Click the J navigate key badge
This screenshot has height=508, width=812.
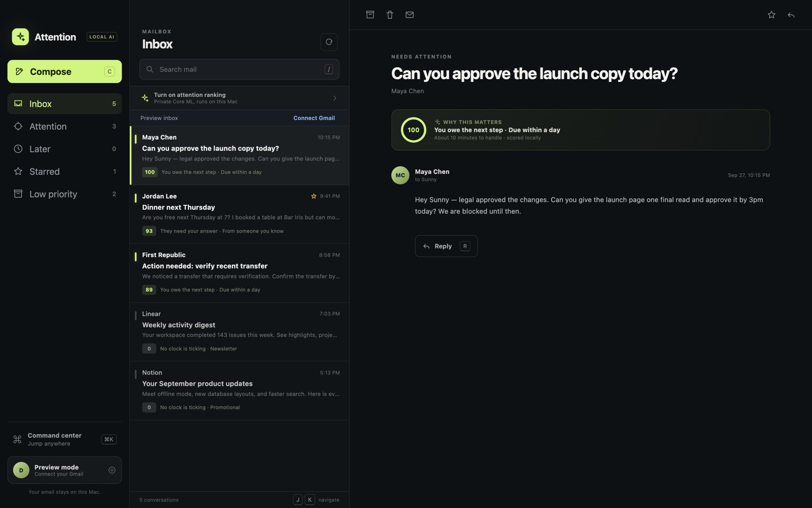[x=298, y=500]
